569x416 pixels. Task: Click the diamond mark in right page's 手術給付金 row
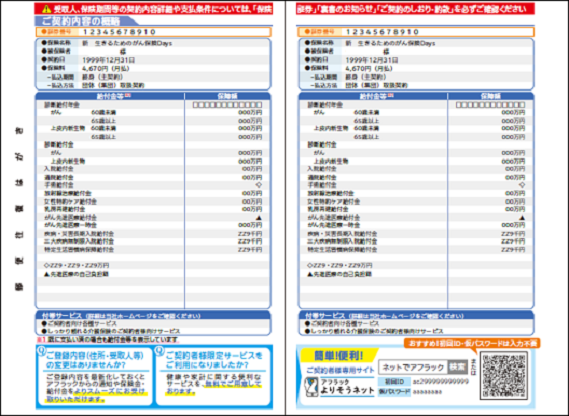click(x=522, y=185)
